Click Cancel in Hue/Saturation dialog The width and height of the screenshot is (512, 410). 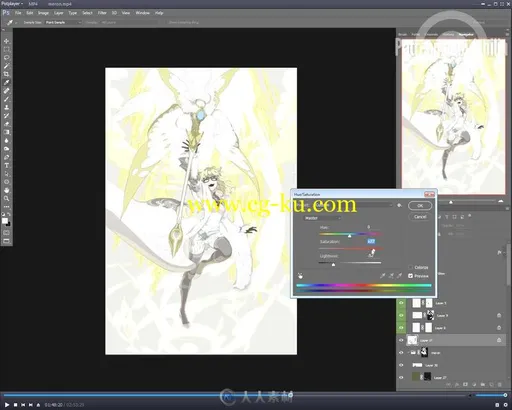(420, 217)
